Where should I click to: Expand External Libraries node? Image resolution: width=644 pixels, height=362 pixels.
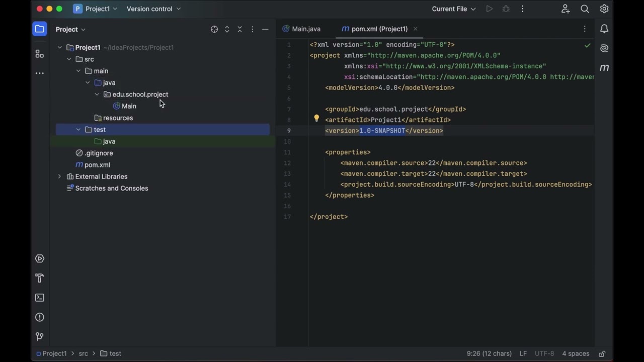(x=59, y=176)
